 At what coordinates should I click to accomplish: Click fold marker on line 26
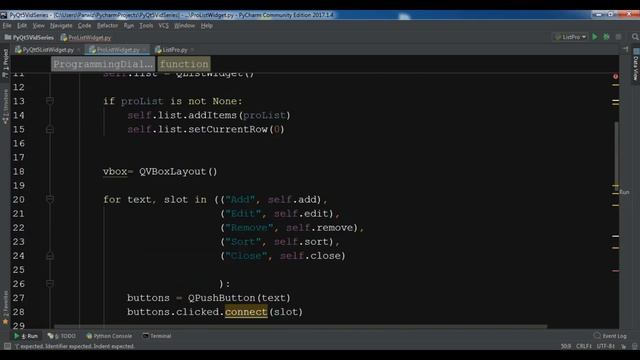pyautogui.click(x=50, y=284)
